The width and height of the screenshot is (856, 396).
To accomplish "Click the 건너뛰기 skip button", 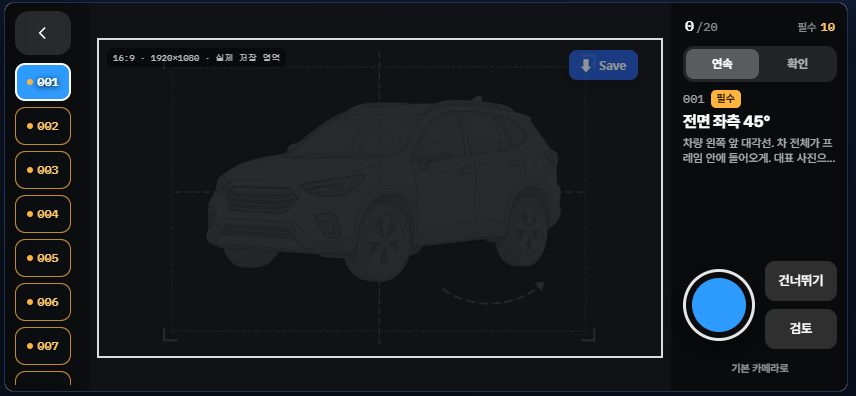I will point(800,281).
